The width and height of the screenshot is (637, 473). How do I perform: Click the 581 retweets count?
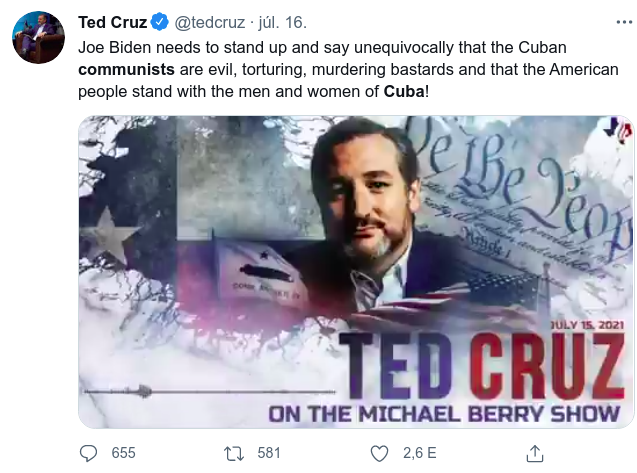click(x=269, y=453)
